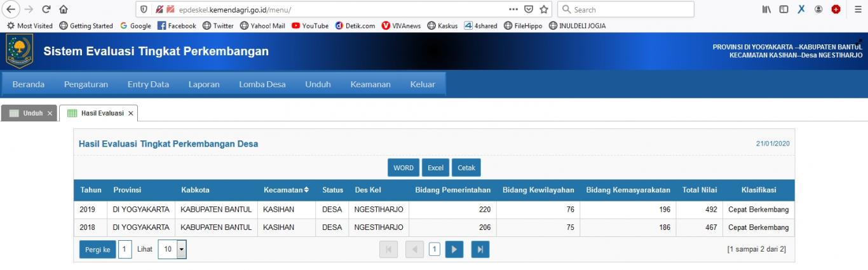Click the tracking protection shield icon
The width and height of the screenshot is (868, 270).
[144, 10]
